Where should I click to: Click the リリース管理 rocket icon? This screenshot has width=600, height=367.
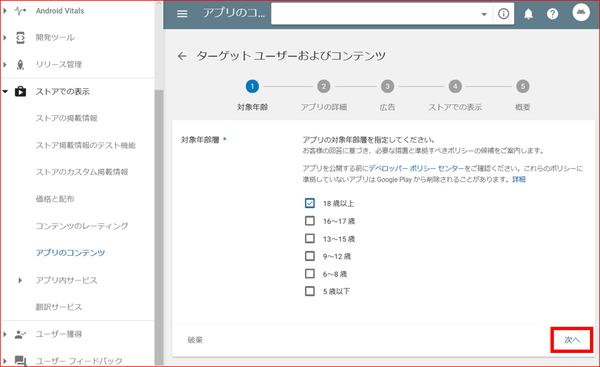tap(20, 64)
